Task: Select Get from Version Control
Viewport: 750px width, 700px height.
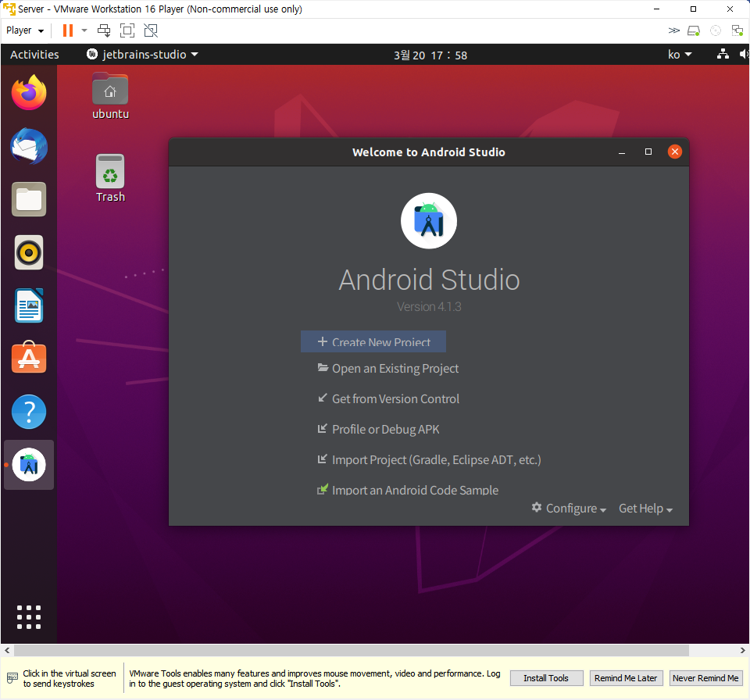Action: point(388,398)
